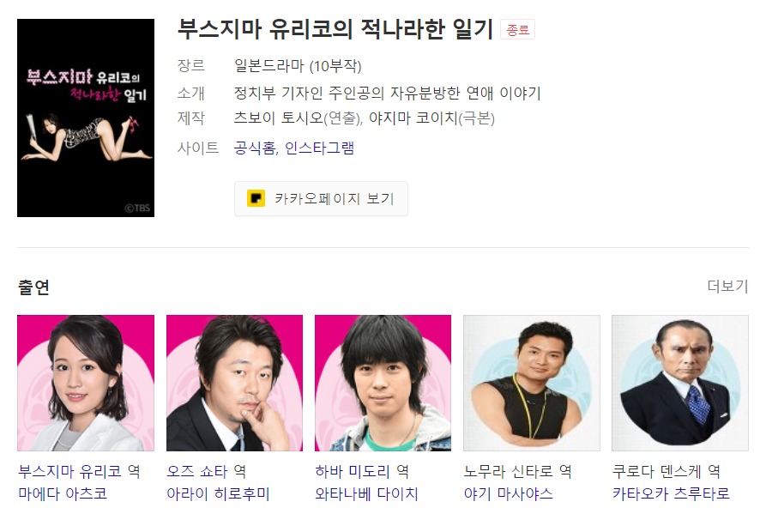766x532 pixels.
Task: Click the 부스지마 유리코 역 role link
Action: 79,471
